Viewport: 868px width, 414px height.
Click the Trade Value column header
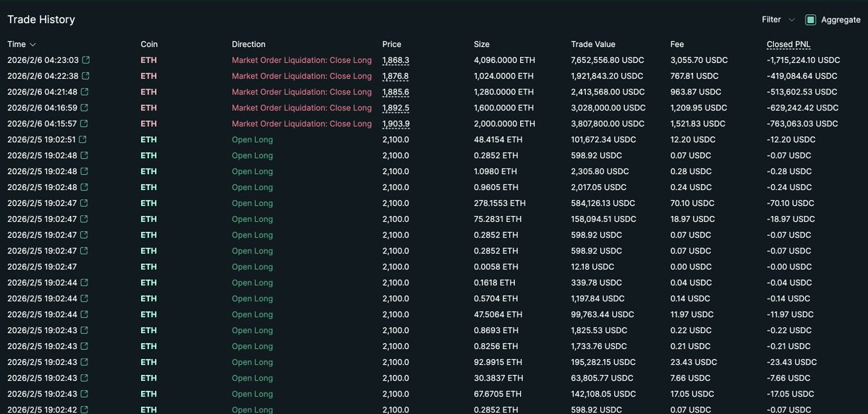[x=593, y=44]
